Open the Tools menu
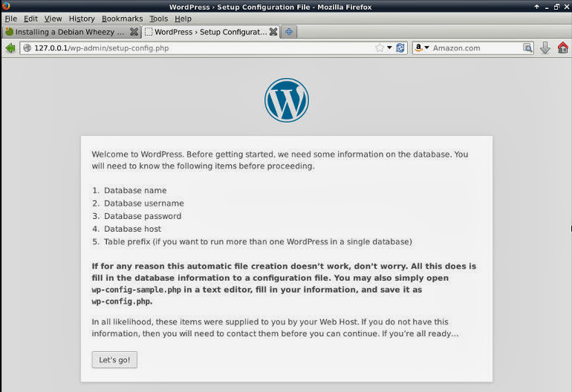Screen dimensions: 572x392 pos(159,19)
